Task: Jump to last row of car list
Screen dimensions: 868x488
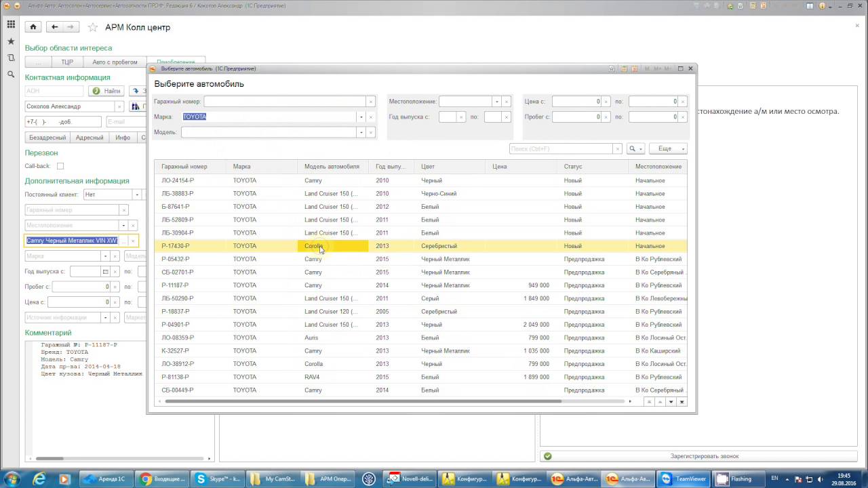Action: (682, 402)
